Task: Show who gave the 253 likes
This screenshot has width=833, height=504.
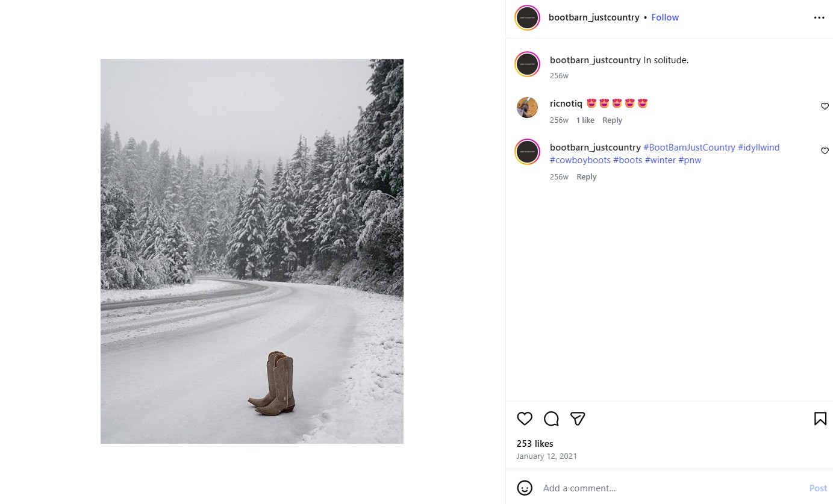Action: pyautogui.click(x=535, y=444)
